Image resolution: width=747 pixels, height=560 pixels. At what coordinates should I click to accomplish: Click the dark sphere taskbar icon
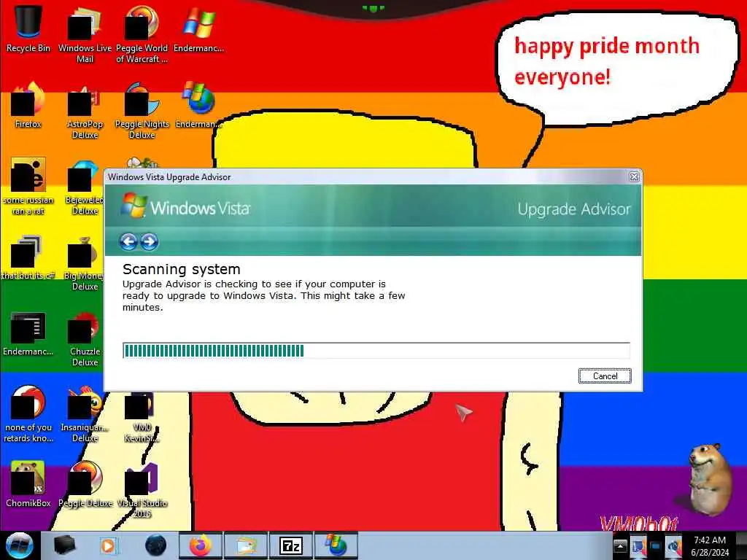[156, 545]
